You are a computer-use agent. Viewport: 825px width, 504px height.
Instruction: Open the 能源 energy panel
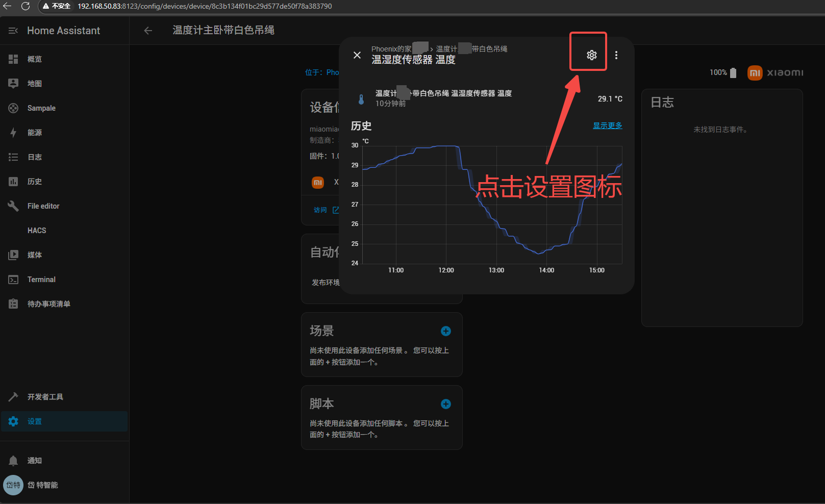tap(35, 133)
